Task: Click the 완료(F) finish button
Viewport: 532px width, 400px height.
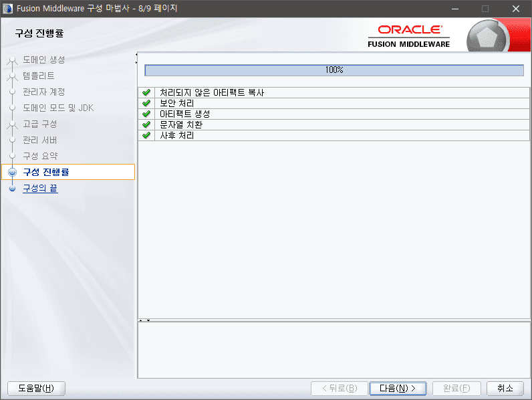Action: pyautogui.click(x=456, y=389)
